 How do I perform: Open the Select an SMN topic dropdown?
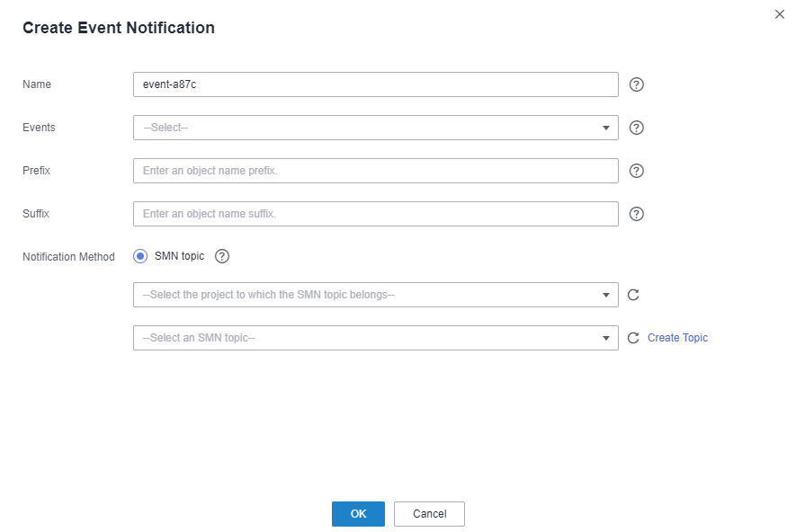376,338
